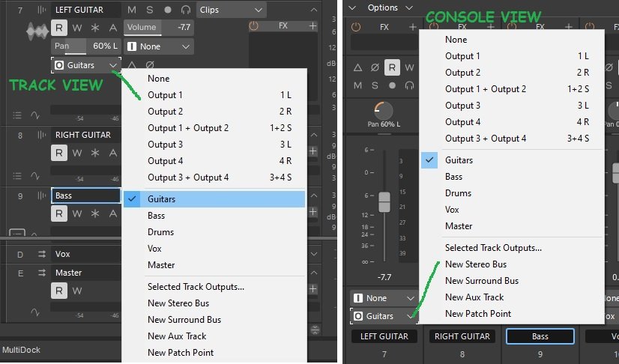
Task: Click the waveform icon on LEFT GUITAR track
Action: (x=36, y=31)
